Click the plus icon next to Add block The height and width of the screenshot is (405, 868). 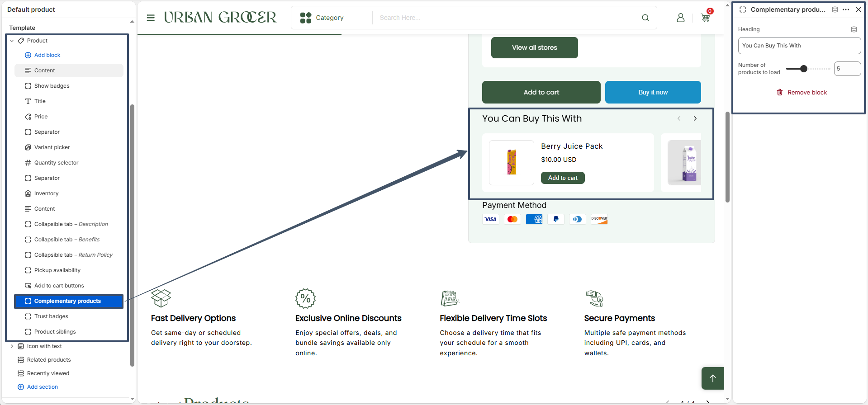[28, 55]
